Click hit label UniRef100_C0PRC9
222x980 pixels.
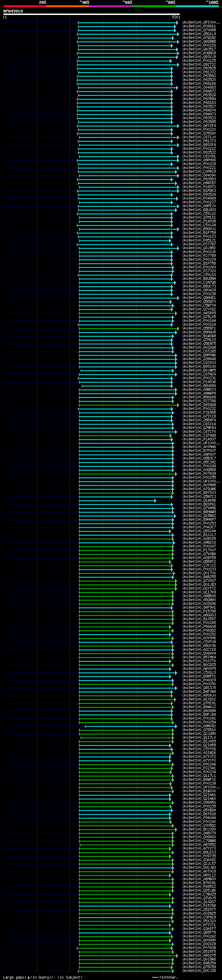click(199, 172)
